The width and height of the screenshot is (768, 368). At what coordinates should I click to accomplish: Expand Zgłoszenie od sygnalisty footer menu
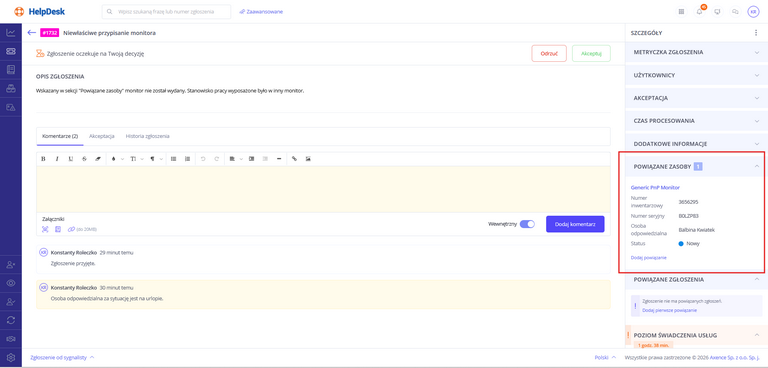[x=62, y=358]
